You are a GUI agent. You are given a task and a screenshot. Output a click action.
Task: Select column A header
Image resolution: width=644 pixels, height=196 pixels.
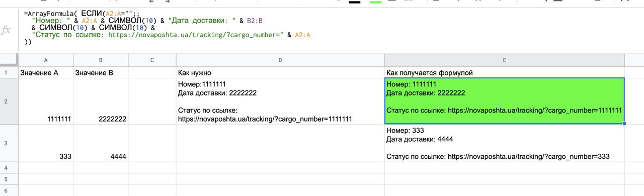46,60
